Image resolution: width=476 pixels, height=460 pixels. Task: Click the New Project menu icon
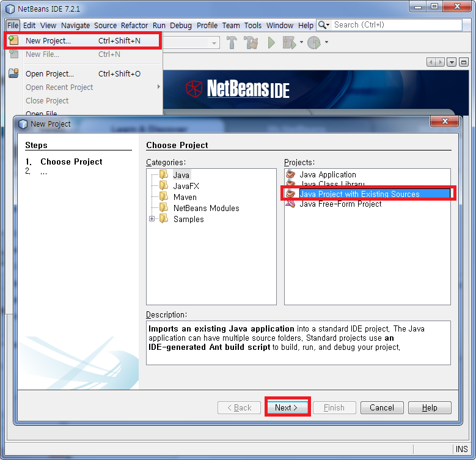13,40
